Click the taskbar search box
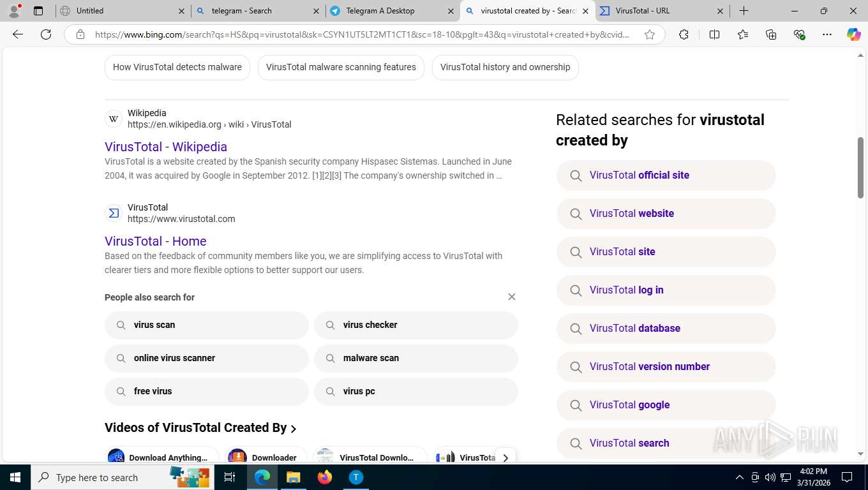The height and width of the screenshot is (490, 868). pyautogui.click(x=121, y=477)
